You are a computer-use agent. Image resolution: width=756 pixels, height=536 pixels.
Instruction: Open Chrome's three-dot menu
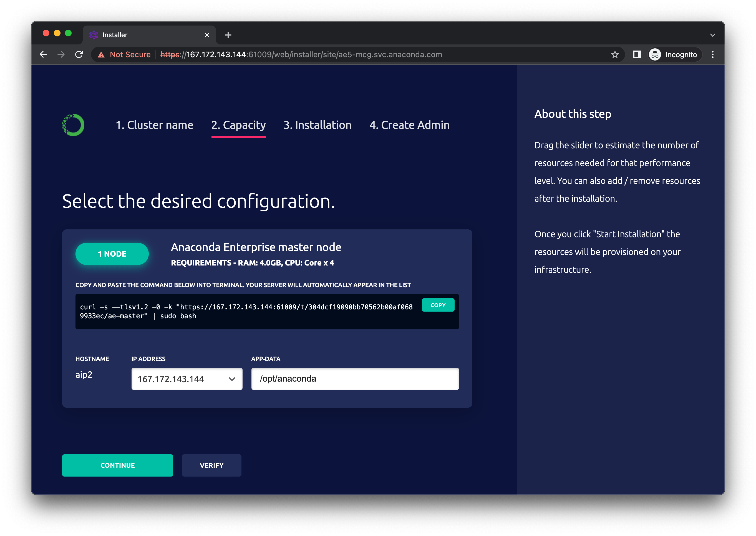712,54
